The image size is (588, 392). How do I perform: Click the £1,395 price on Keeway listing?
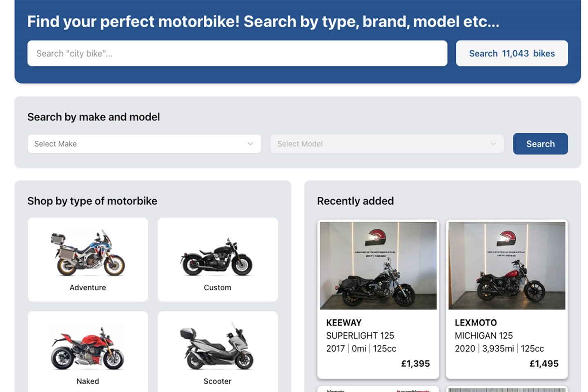point(415,363)
